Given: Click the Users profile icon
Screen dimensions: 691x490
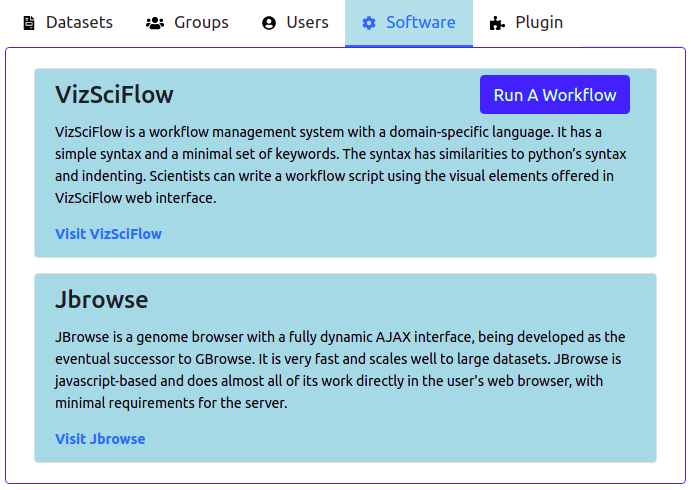Looking at the screenshot, I should (269, 23).
